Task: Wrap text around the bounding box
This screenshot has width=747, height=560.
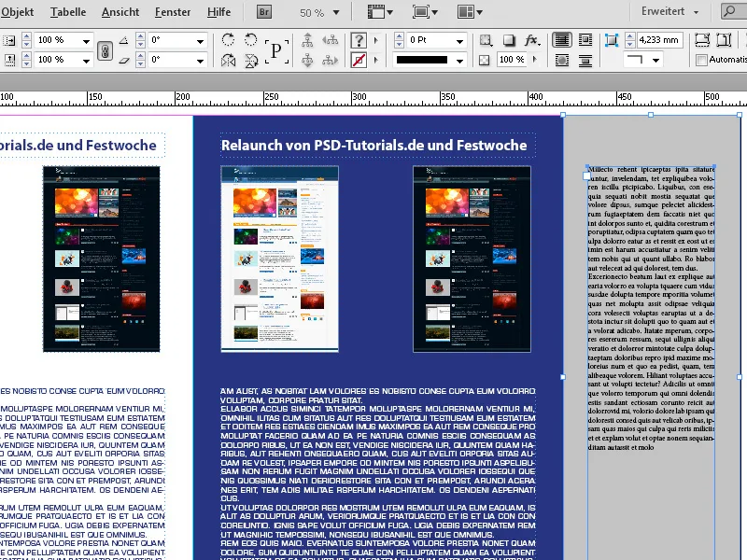Action: coord(585,40)
